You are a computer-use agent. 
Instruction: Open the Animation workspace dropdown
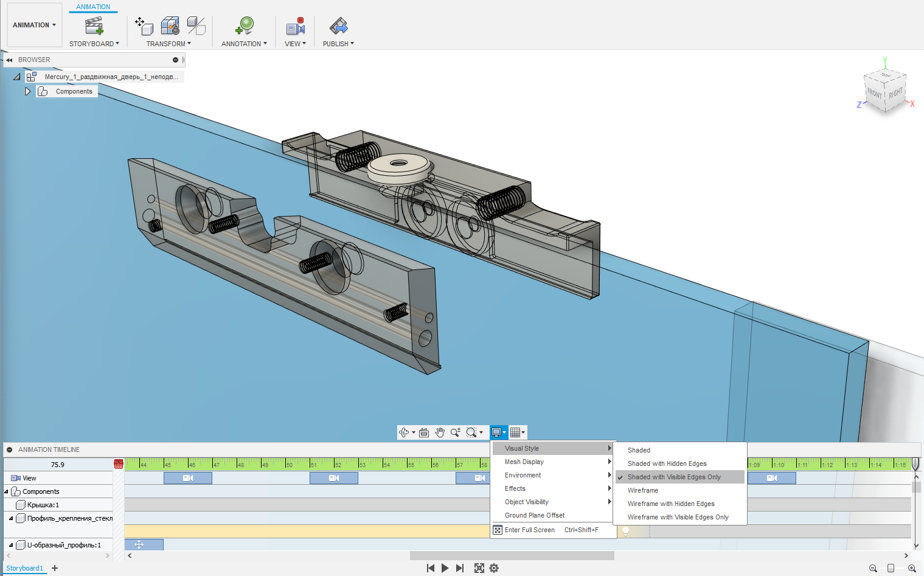(34, 25)
